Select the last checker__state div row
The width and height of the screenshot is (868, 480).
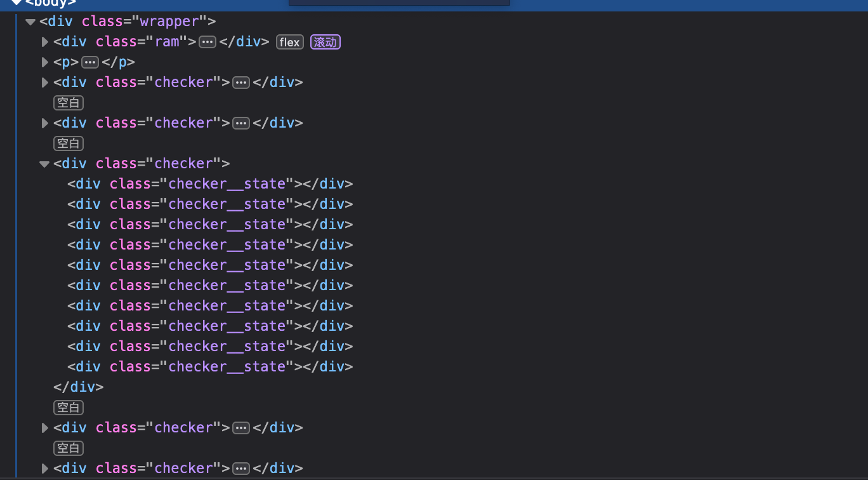210,367
